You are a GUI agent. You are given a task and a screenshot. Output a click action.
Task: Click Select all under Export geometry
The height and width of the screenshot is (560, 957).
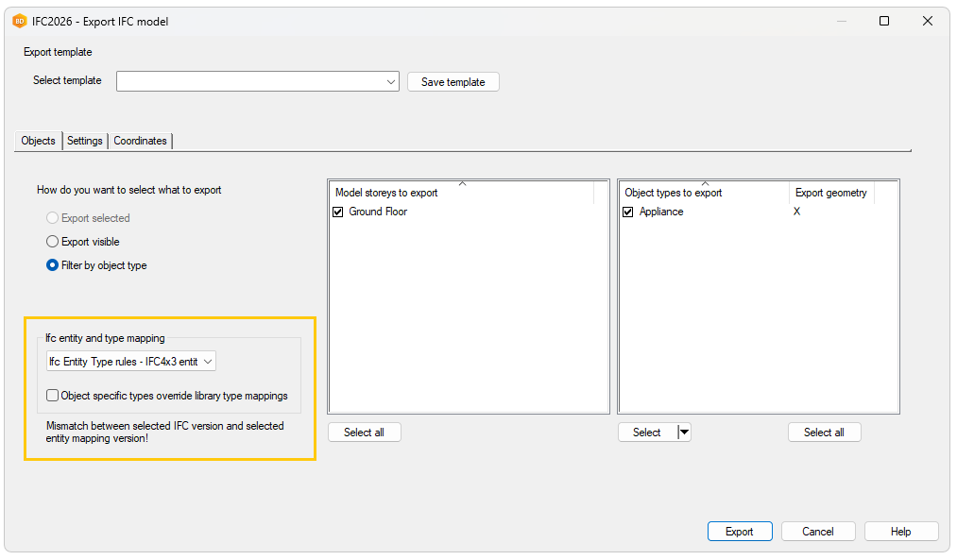tap(824, 433)
